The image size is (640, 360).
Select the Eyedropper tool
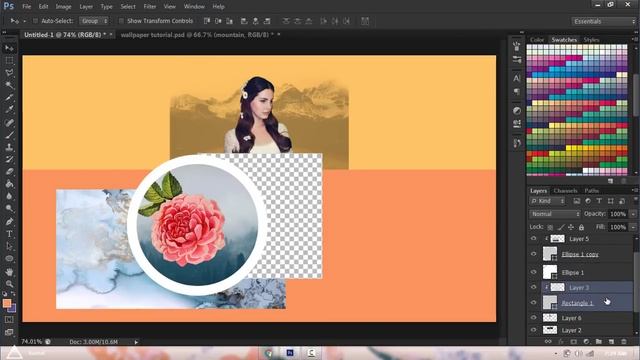(x=9, y=109)
